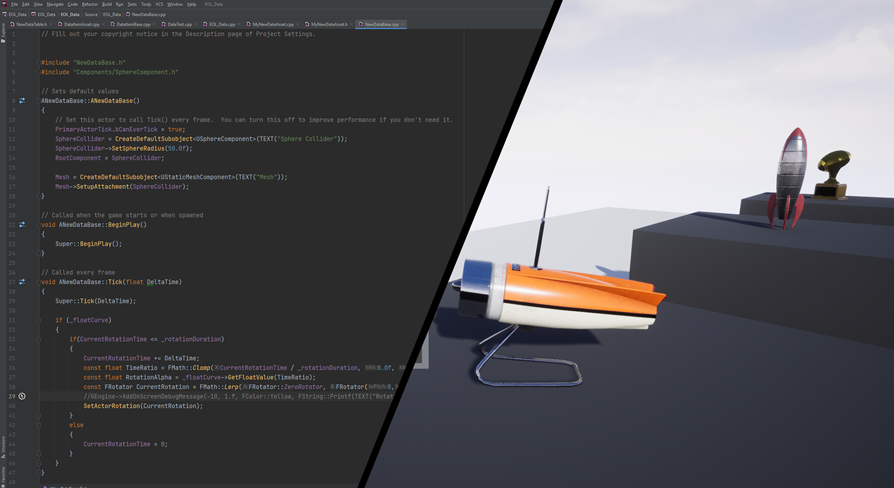Click the NewDataBase.cpp breadcrumb item

coord(148,15)
